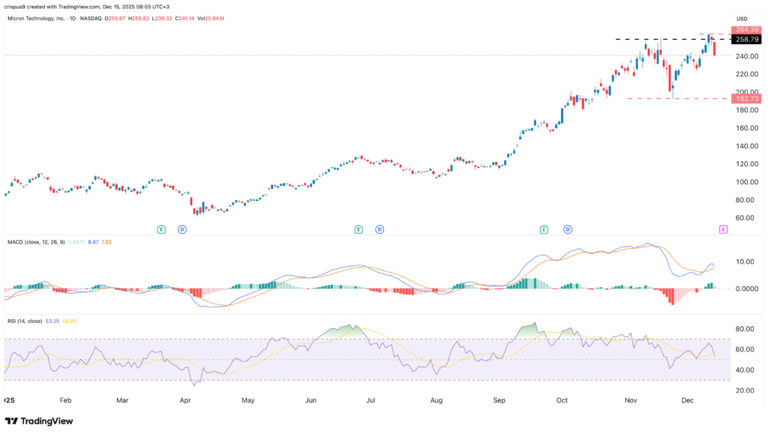
Task: Open the green earnings marker in late June
Action: point(359,229)
